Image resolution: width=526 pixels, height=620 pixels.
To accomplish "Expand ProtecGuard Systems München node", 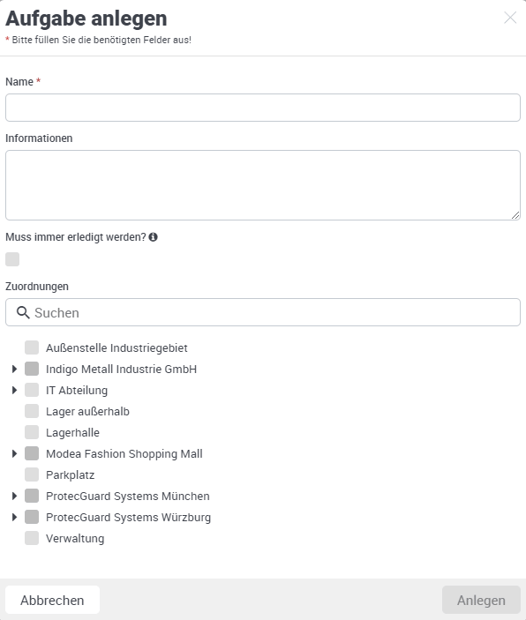I will (x=15, y=496).
